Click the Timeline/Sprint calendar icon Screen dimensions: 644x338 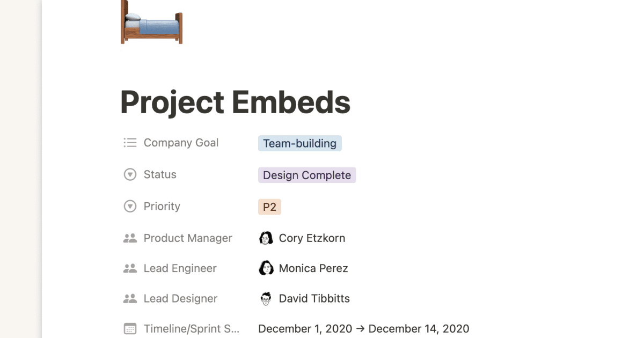click(130, 328)
